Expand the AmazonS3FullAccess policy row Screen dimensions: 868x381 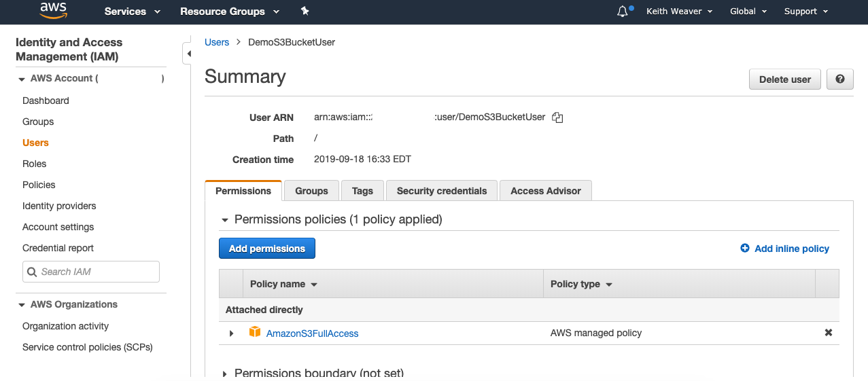pos(232,333)
